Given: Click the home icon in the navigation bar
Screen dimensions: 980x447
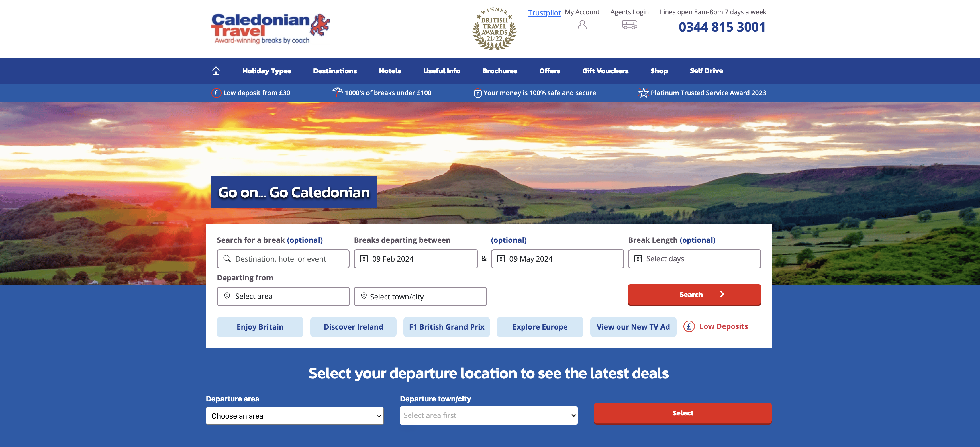Looking at the screenshot, I should [x=216, y=70].
